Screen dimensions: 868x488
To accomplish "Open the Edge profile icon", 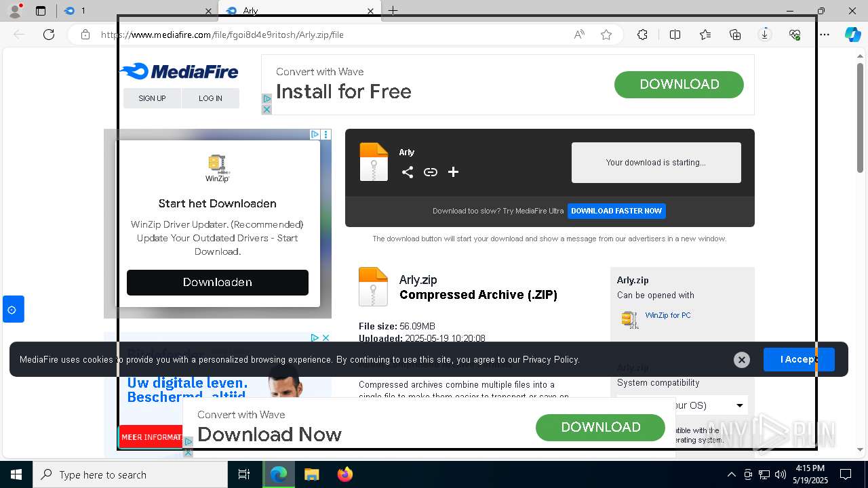I will click(15, 11).
